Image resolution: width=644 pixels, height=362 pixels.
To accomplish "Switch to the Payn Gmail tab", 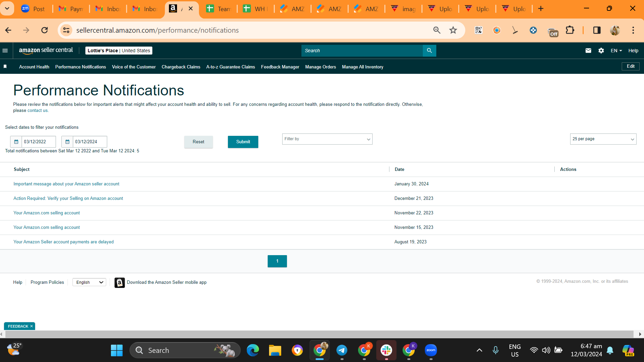I will coord(70,9).
